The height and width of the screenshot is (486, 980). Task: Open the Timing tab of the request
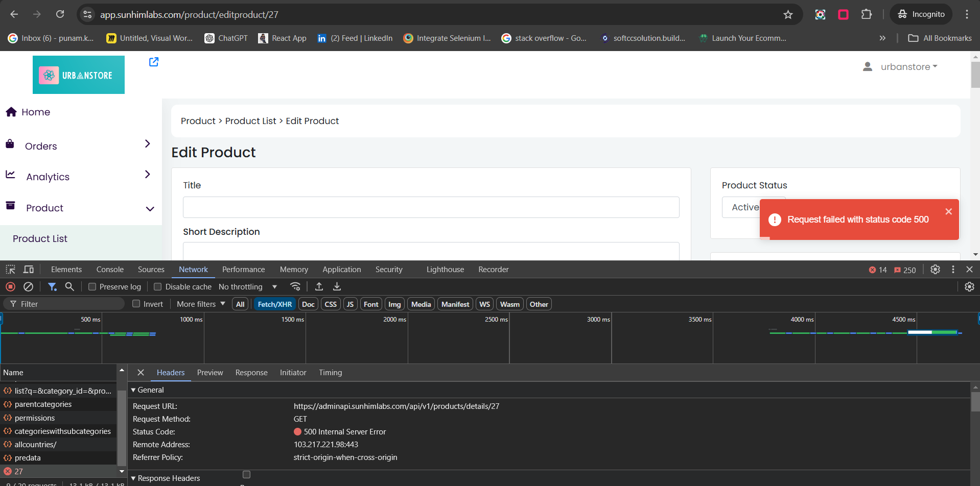(x=331, y=373)
